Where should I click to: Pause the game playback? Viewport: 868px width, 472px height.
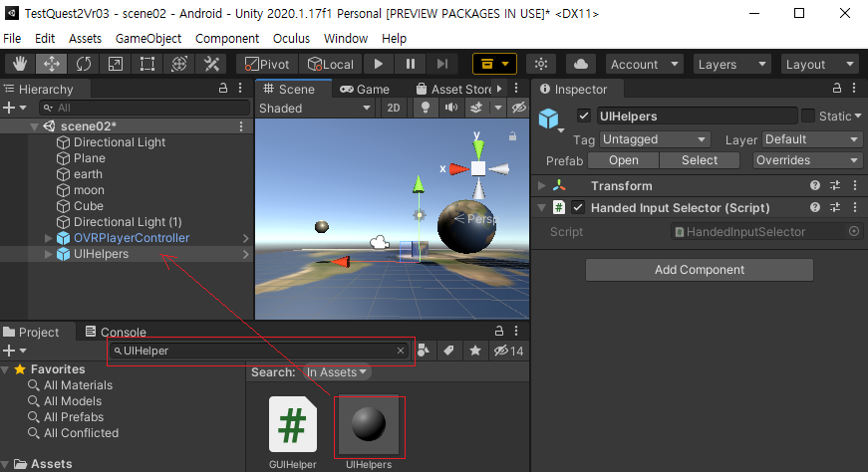click(411, 64)
